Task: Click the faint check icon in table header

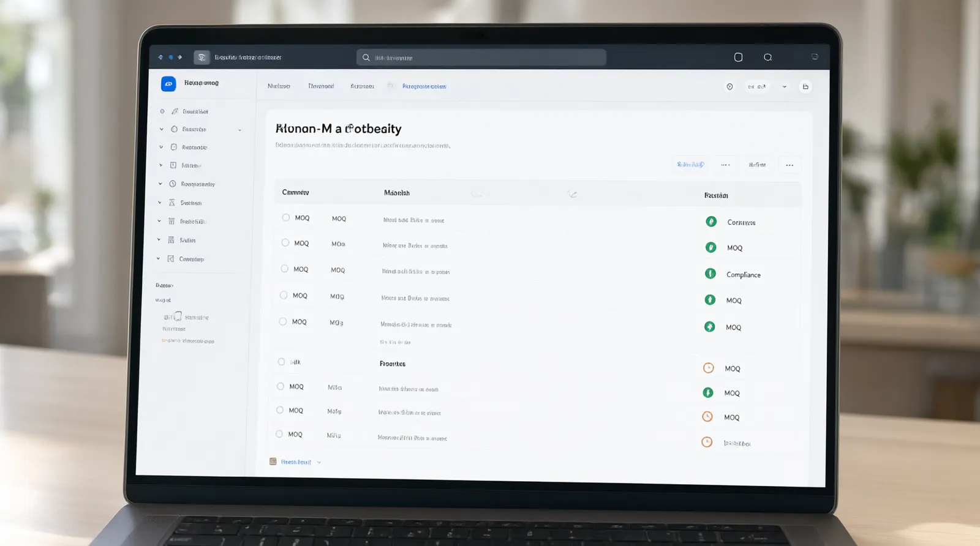Action: (x=572, y=194)
